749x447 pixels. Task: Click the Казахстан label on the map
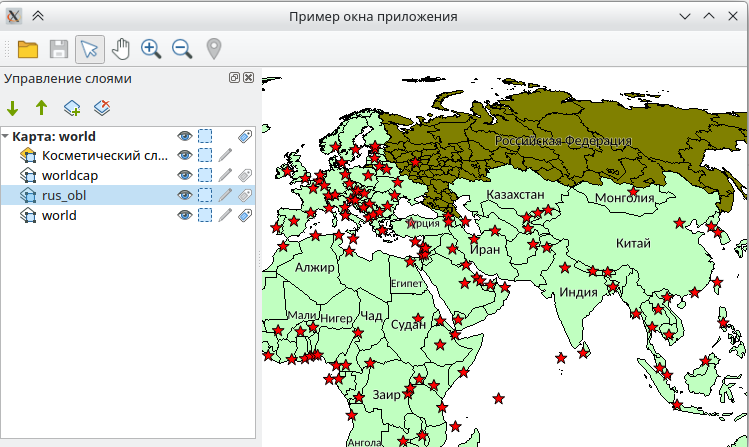(x=515, y=193)
